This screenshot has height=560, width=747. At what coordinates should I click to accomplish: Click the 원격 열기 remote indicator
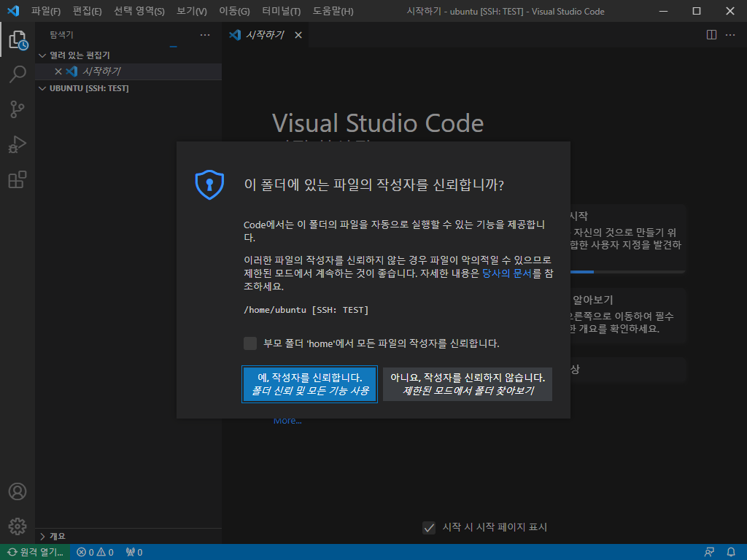pos(35,553)
